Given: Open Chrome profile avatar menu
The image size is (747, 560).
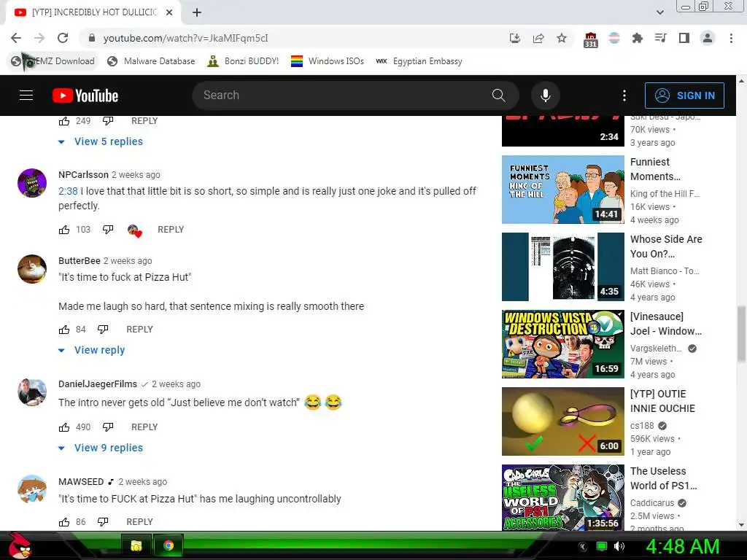Looking at the screenshot, I should click(708, 38).
